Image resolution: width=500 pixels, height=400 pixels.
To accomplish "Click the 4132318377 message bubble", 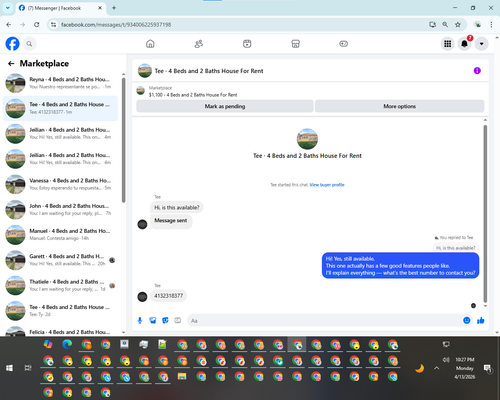I will [x=168, y=296].
